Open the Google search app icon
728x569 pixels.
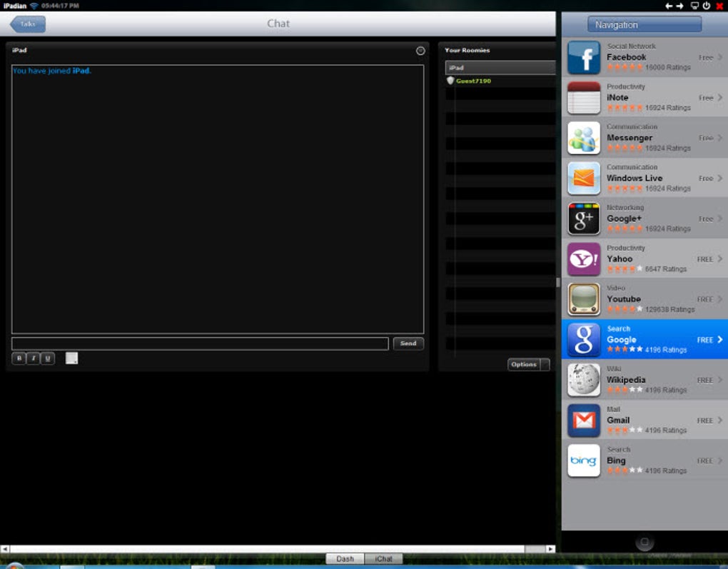tap(584, 340)
